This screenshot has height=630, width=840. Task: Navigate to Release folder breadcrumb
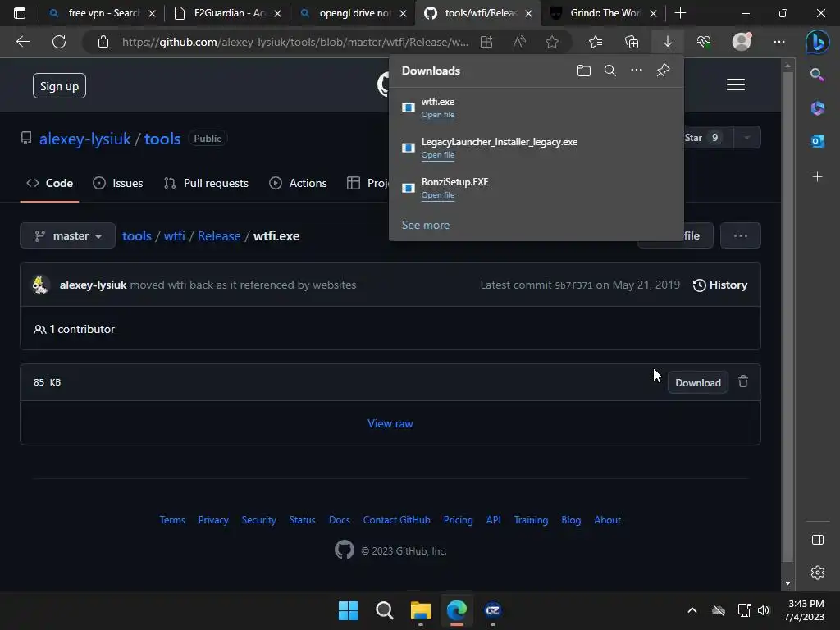(219, 235)
